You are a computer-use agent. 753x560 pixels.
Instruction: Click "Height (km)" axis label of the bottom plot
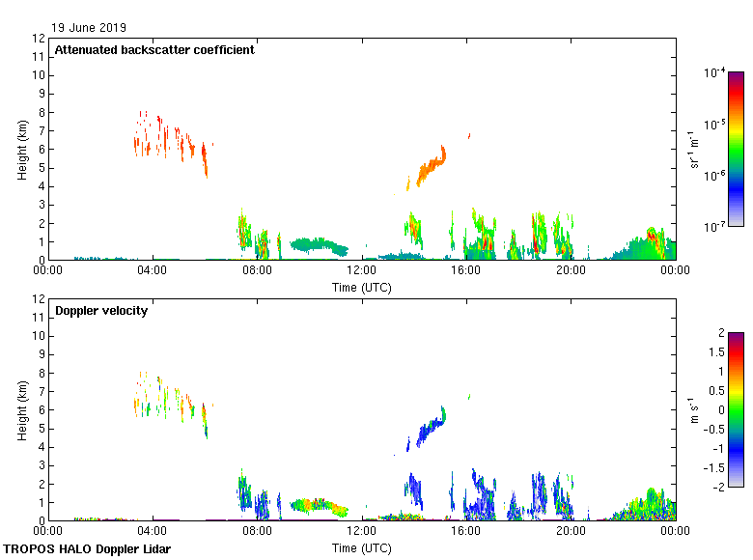pyautogui.click(x=22, y=409)
